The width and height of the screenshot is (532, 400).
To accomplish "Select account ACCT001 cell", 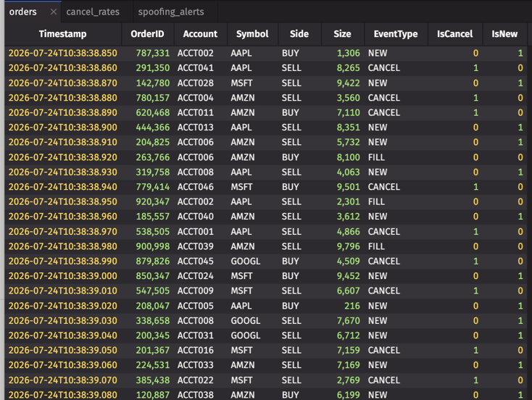I will pos(200,232).
